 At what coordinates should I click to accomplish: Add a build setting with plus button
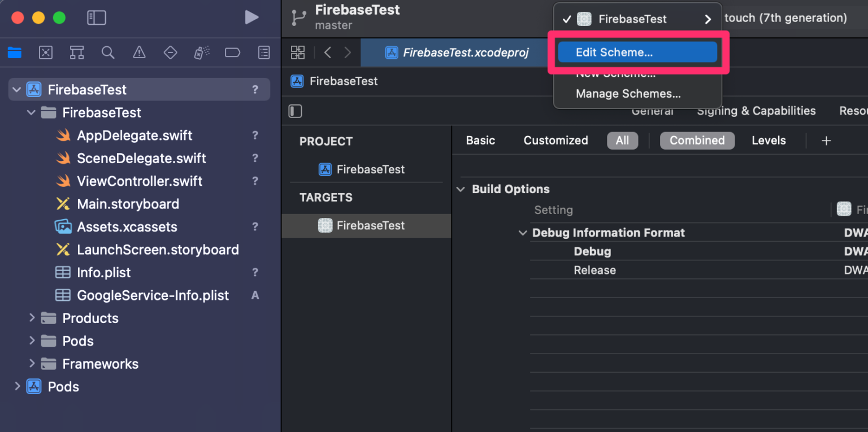tap(826, 141)
